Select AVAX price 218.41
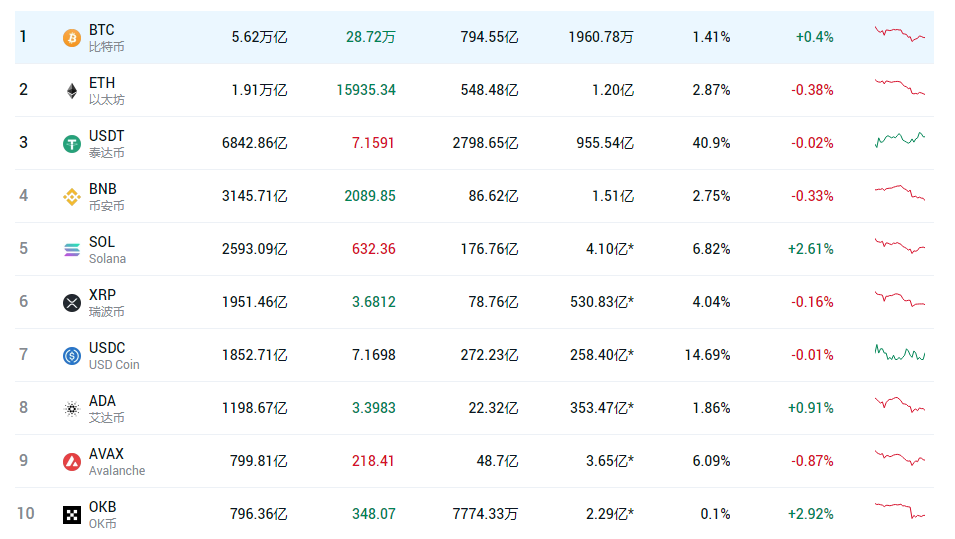 tap(373, 461)
